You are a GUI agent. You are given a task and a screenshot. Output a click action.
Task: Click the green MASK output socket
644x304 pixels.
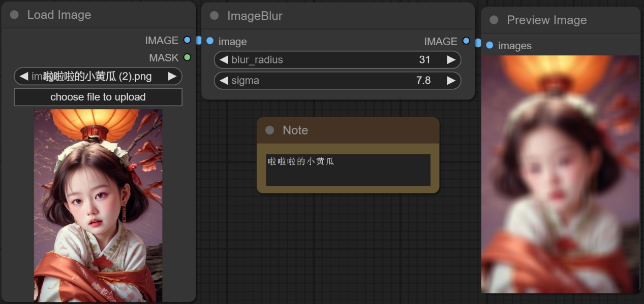tap(187, 57)
